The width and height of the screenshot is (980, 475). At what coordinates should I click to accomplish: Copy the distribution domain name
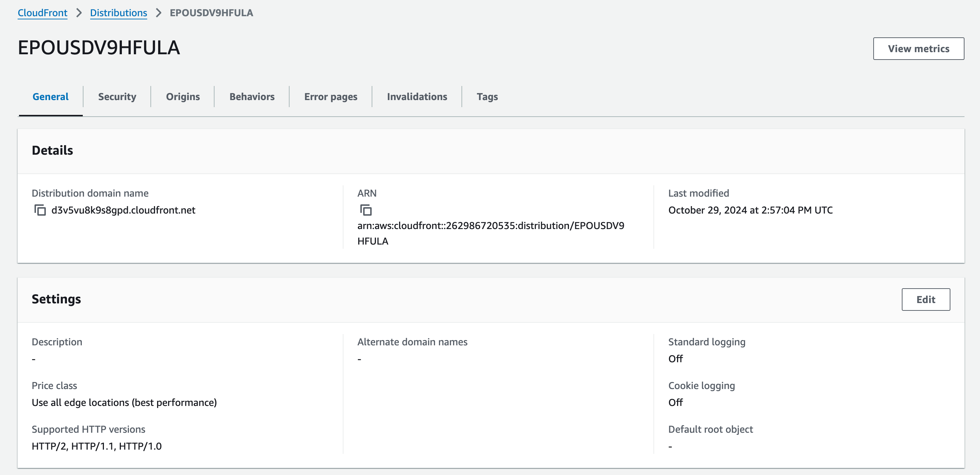40,210
